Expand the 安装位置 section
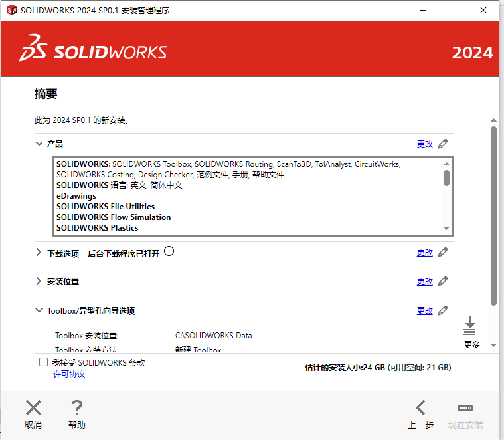 (x=39, y=281)
